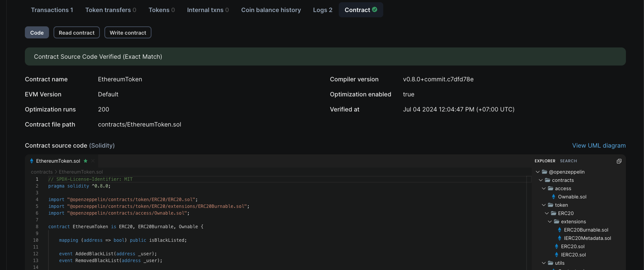Click the Contract Source Code Verified banner
The width and height of the screenshot is (644, 270).
pos(325,56)
